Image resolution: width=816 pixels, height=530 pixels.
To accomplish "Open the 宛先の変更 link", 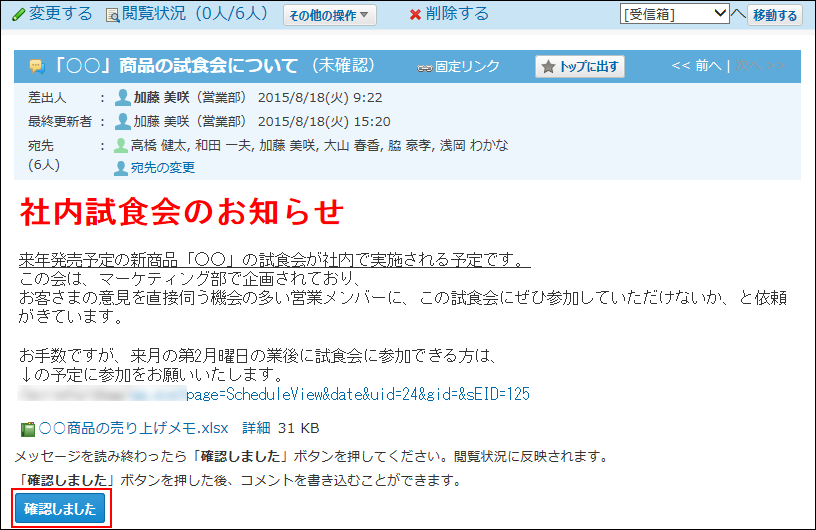I will click(163, 168).
